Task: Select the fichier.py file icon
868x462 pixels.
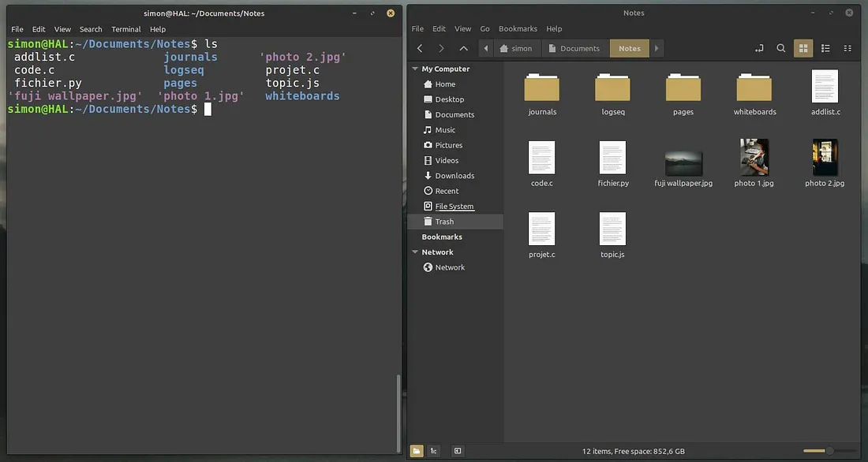Action: (612, 158)
